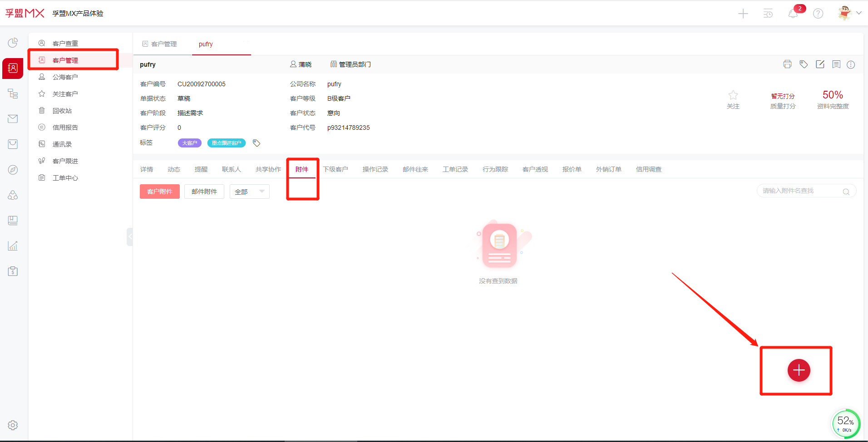
Task: Click the red floating add button
Action: 799,370
